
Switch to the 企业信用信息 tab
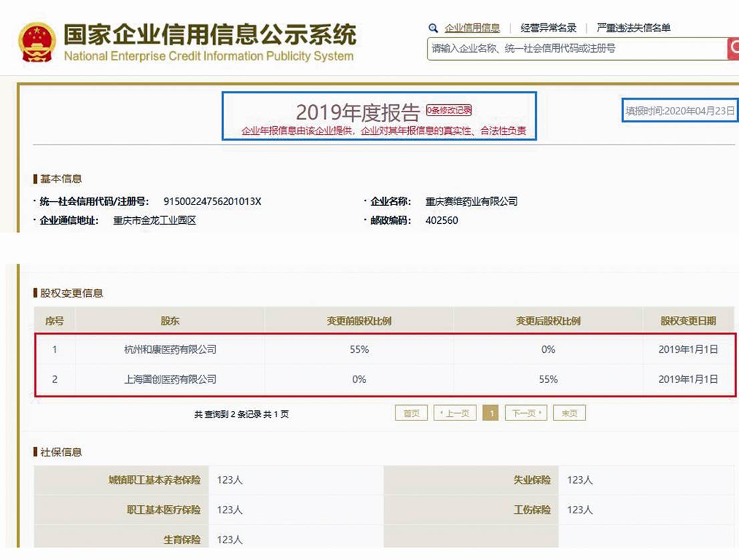coord(472,28)
